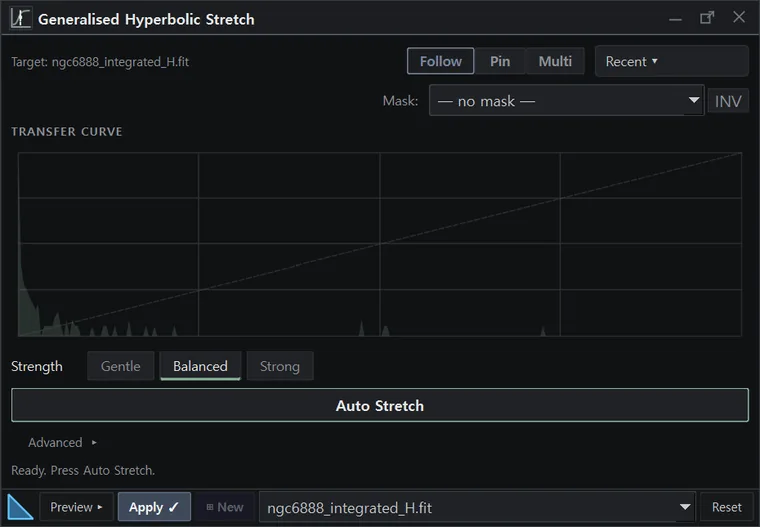The width and height of the screenshot is (760, 527).
Task: Minimize the Generalised Hyperbolic Stretch window
Action: 675,18
